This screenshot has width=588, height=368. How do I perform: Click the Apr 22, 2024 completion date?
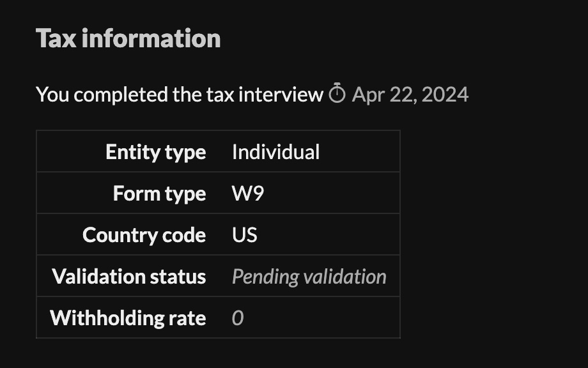[410, 95]
